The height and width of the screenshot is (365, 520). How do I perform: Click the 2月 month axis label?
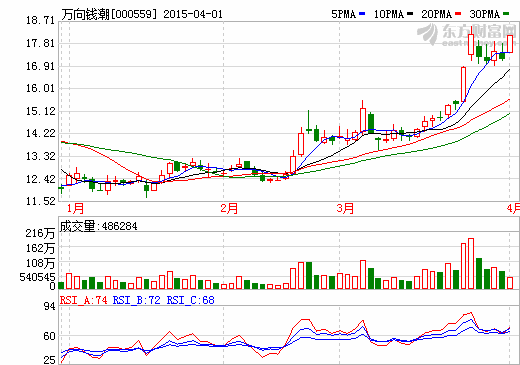(229, 208)
